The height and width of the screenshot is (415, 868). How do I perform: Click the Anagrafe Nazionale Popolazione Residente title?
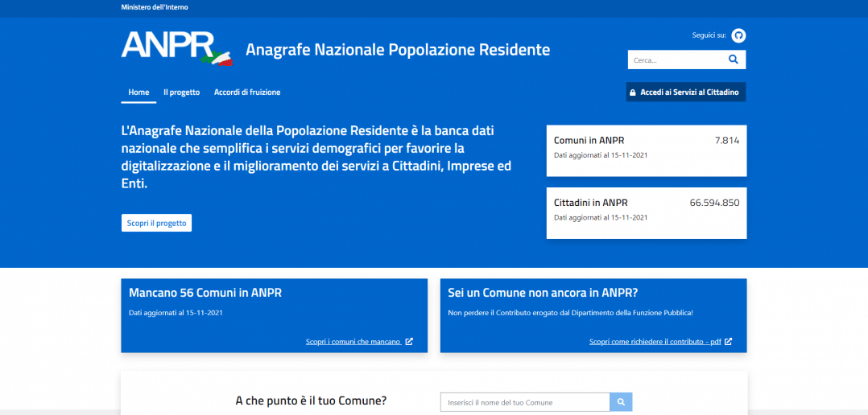point(398,50)
